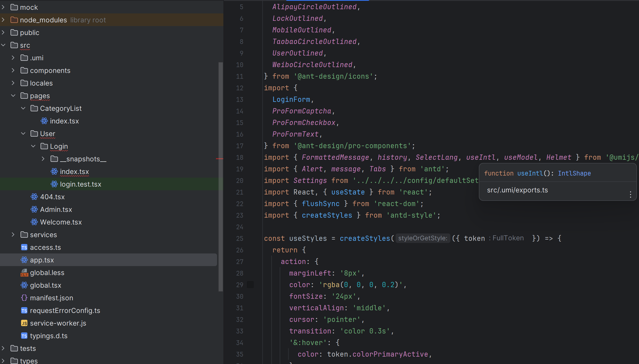The height and width of the screenshot is (364, 639).
Task: Click the src folder icon
Action: pyautogui.click(x=14, y=45)
